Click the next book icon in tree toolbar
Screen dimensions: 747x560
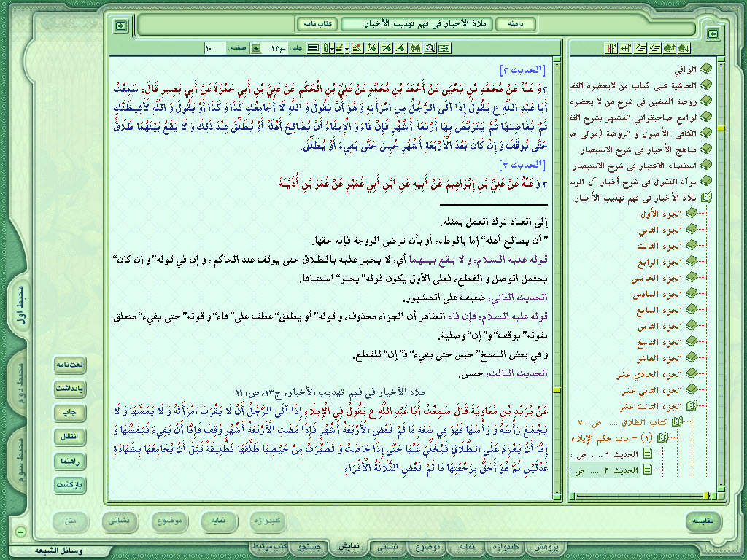[684, 48]
